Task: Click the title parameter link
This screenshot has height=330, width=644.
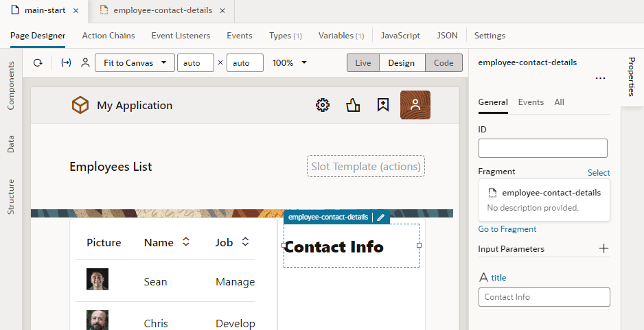Action: click(498, 278)
